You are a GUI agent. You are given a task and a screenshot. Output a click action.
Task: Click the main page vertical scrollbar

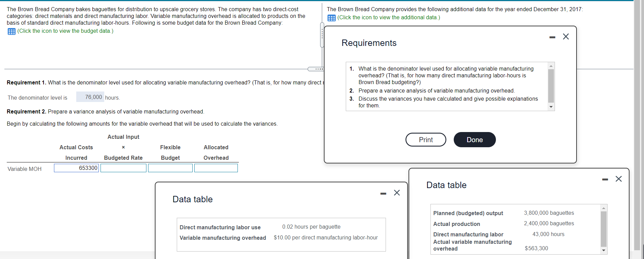coord(637,125)
